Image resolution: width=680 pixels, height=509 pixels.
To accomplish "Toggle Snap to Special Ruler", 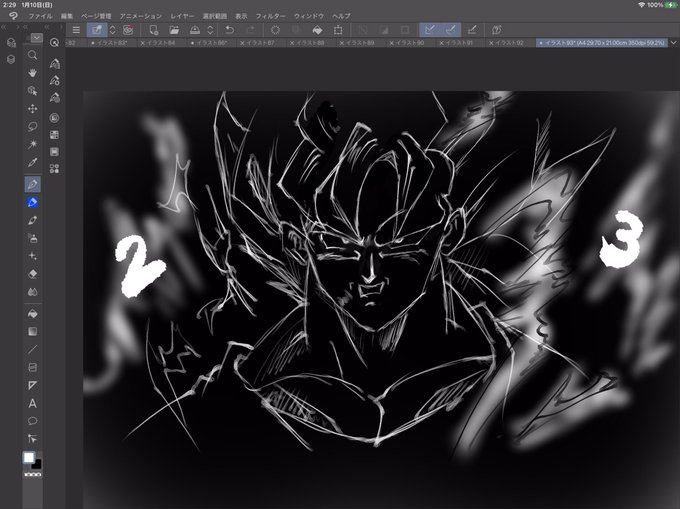I will coord(451,29).
